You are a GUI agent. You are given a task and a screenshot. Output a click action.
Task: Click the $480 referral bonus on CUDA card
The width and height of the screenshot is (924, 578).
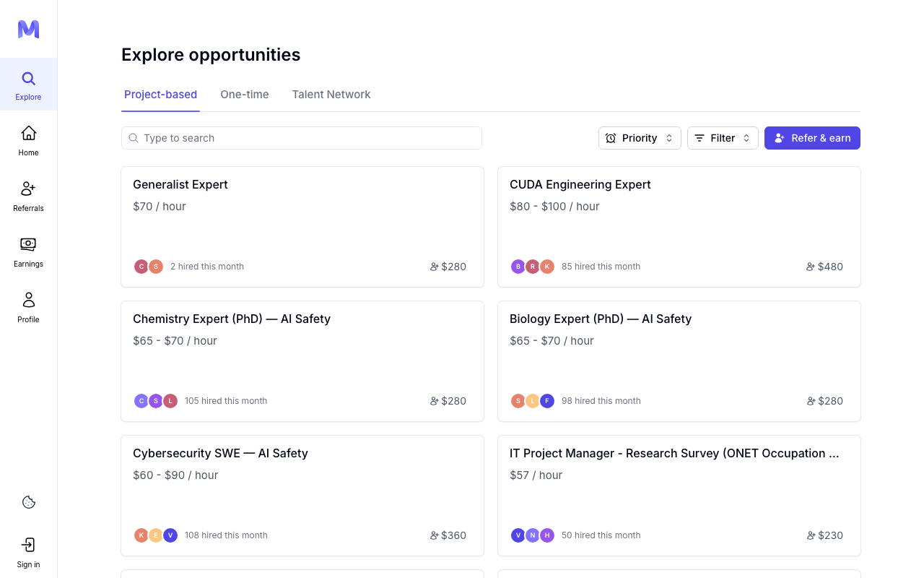pos(824,267)
